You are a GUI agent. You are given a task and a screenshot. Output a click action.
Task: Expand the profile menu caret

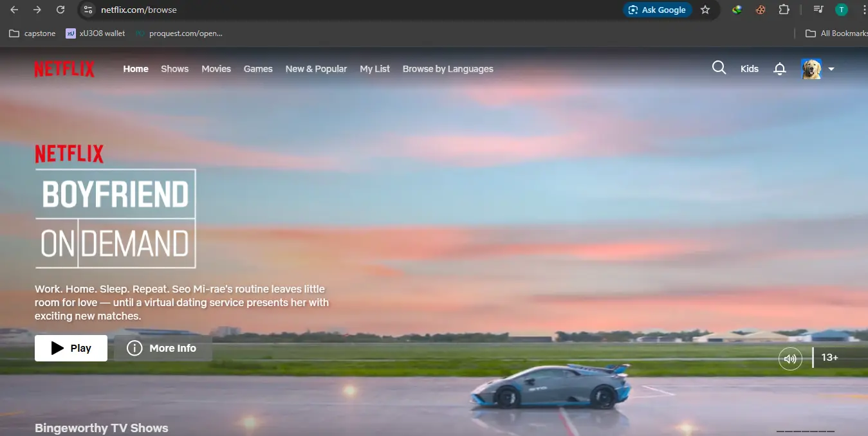pyautogui.click(x=831, y=69)
